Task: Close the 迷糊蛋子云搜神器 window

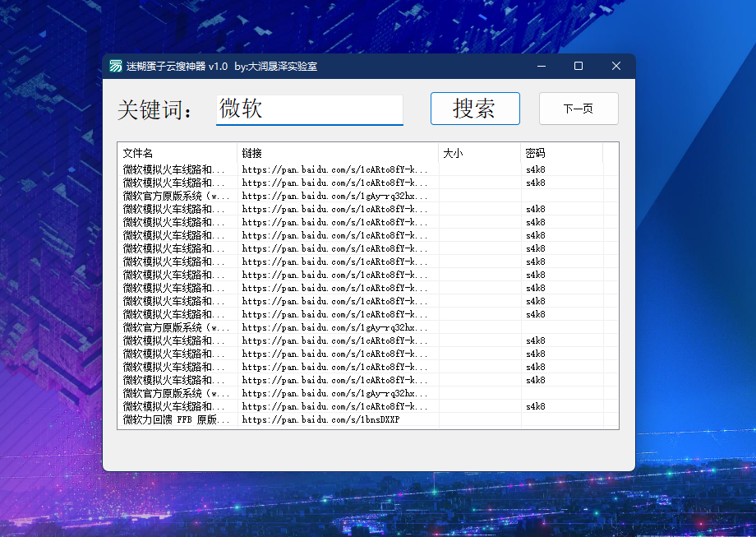Action: click(x=616, y=66)
